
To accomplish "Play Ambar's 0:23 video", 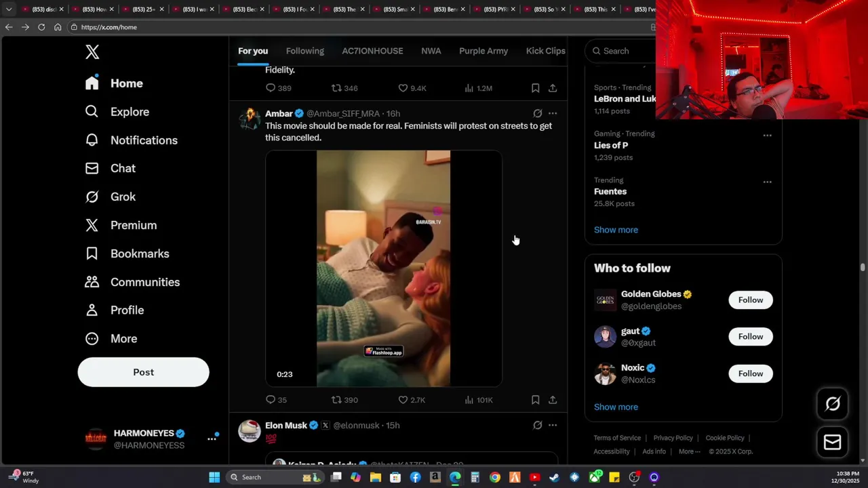I will 384,268.
